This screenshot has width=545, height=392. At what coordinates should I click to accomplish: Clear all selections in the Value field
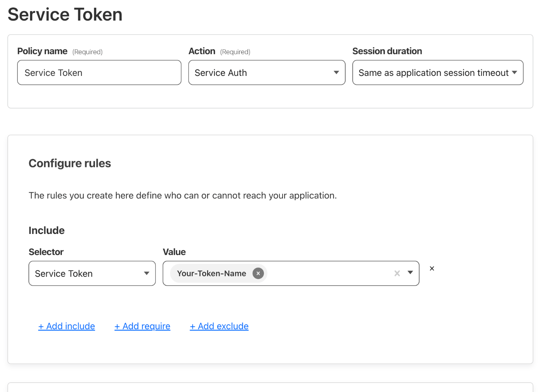pyautogui.click(x=397, y=273)
